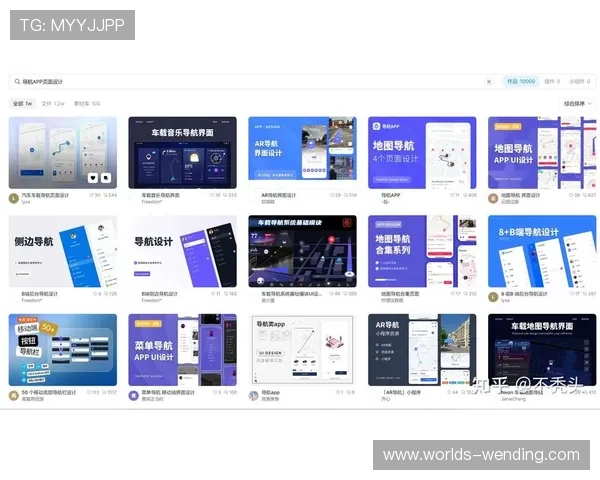Open the 车载导航系统基础模块 thumbnail
This screenshot has width=600, height=480.
pos(302,251)
